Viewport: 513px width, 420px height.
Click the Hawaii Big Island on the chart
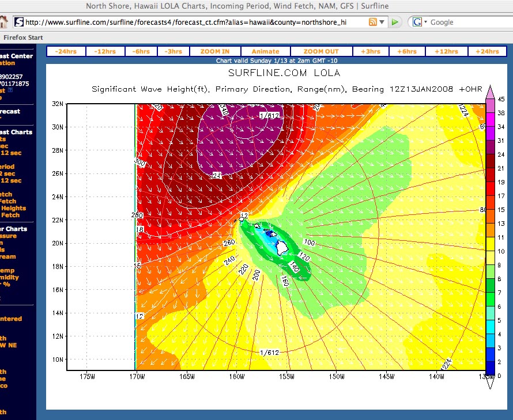point(282,247)
